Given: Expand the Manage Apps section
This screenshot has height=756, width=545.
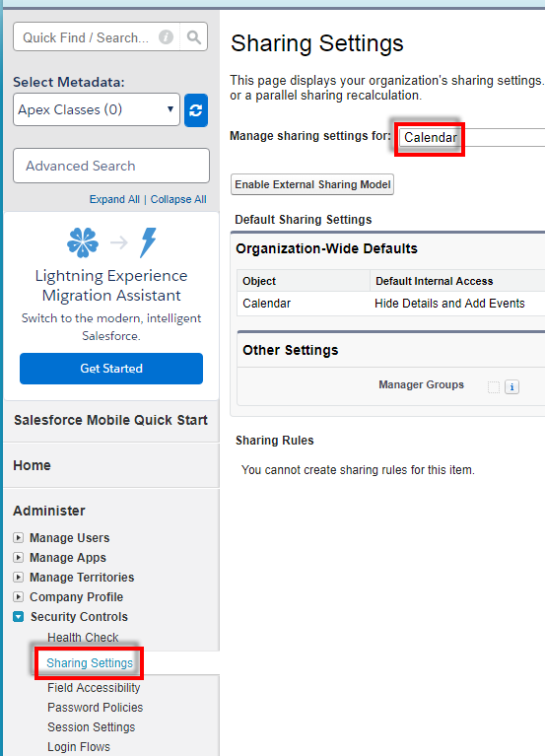Looking at the screenshot, I should click(x=19, y=557).
